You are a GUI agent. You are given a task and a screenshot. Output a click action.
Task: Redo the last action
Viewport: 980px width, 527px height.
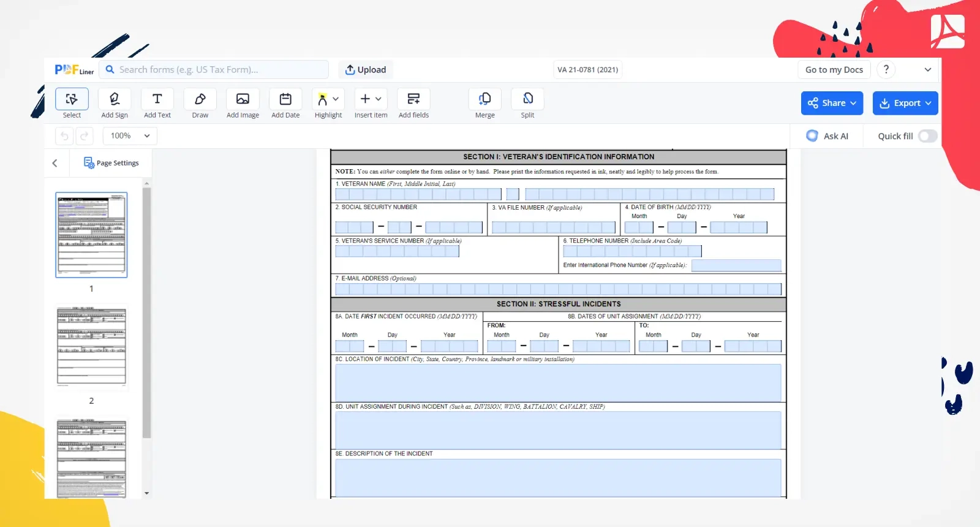pos(85,136)
